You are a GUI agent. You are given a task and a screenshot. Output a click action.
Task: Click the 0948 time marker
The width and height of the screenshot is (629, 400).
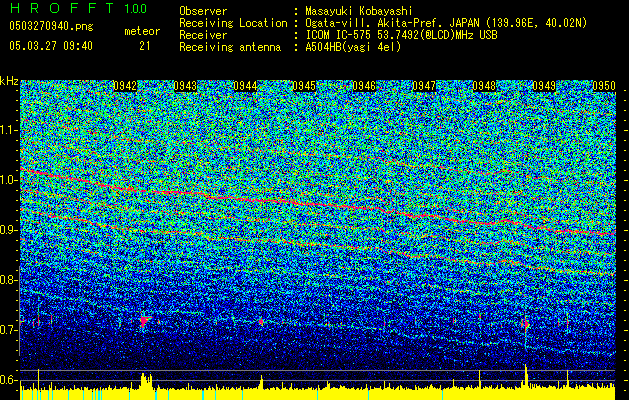[x=484, y=86]
